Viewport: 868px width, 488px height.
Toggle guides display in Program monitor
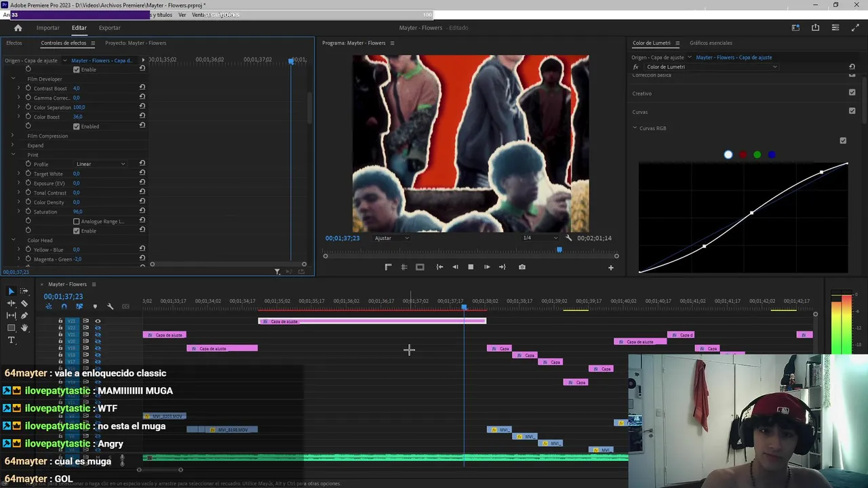(x=403, y=267)
